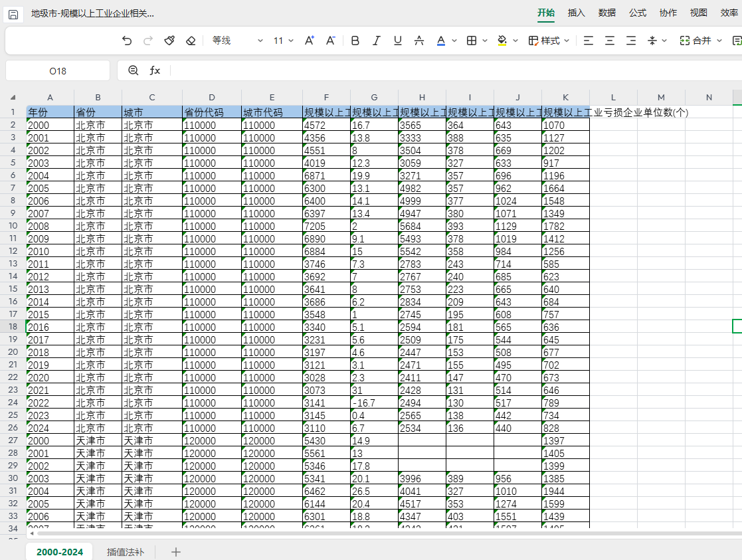The image size is (742, 560).
Task: Click the fill color bucket swatch
Action: click(502, 41)
